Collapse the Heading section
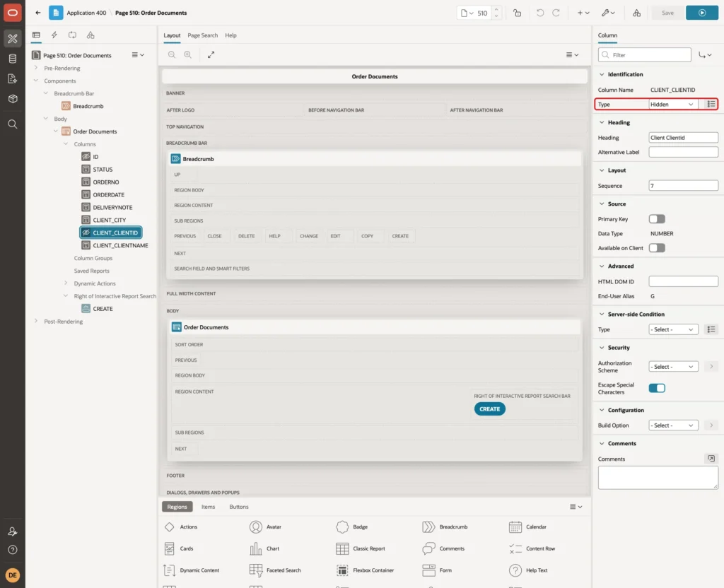This screenshot has width=724, height=588. (x=601, y=122)
